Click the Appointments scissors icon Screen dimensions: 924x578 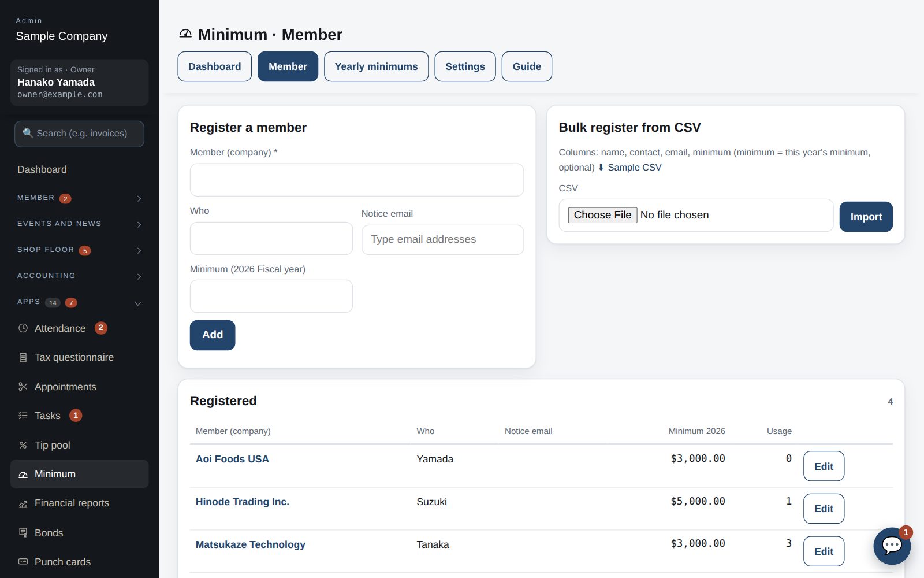click(x=23, y=387)
